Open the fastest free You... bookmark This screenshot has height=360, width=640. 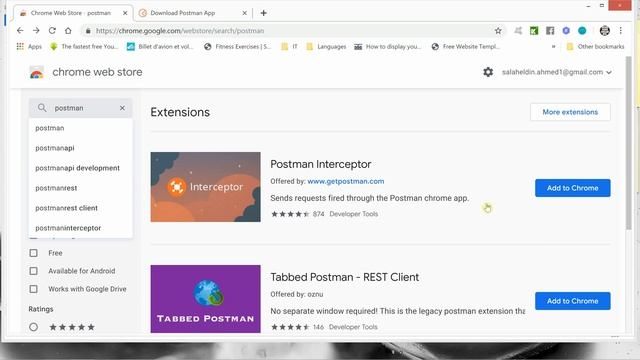point(84,47)
